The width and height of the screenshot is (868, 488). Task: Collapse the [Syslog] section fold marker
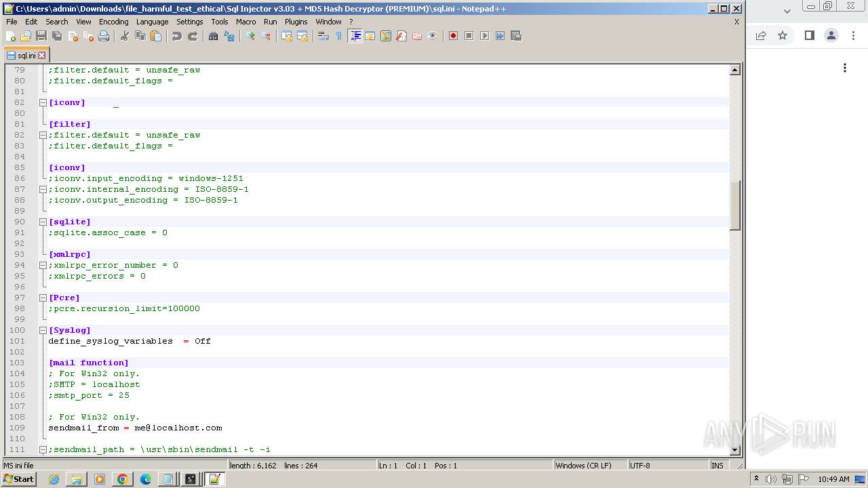[43, 330]
